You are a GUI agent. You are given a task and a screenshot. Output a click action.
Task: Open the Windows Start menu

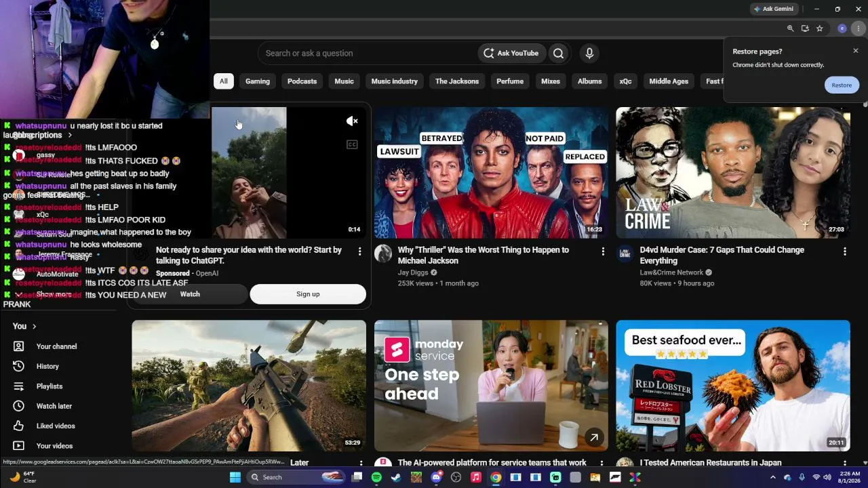pos(235,477)
